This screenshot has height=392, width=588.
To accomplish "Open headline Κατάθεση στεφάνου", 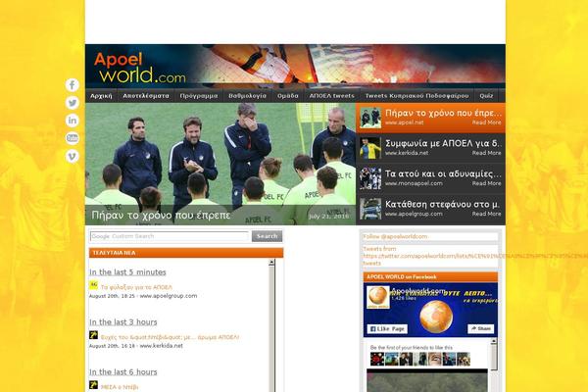I will click(443, 204).
